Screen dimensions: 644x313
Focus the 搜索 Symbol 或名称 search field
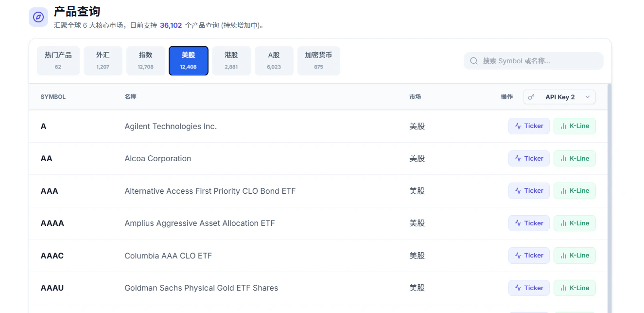[533, 61]
